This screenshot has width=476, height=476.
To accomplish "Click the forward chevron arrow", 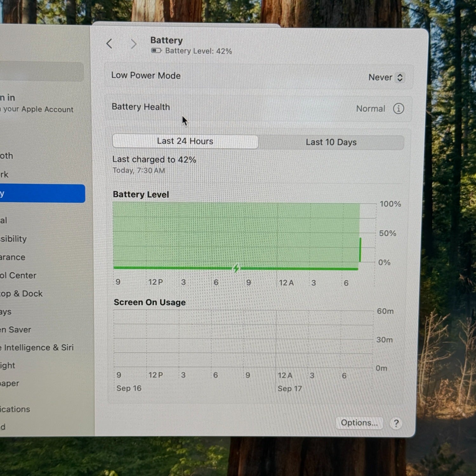I will click(134, 44).
